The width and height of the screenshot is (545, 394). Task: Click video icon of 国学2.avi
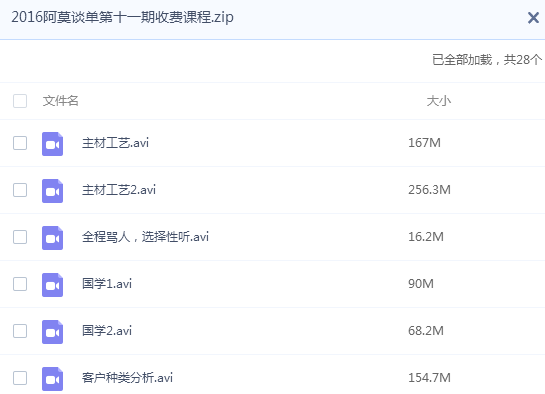click(x=52, y=331)
